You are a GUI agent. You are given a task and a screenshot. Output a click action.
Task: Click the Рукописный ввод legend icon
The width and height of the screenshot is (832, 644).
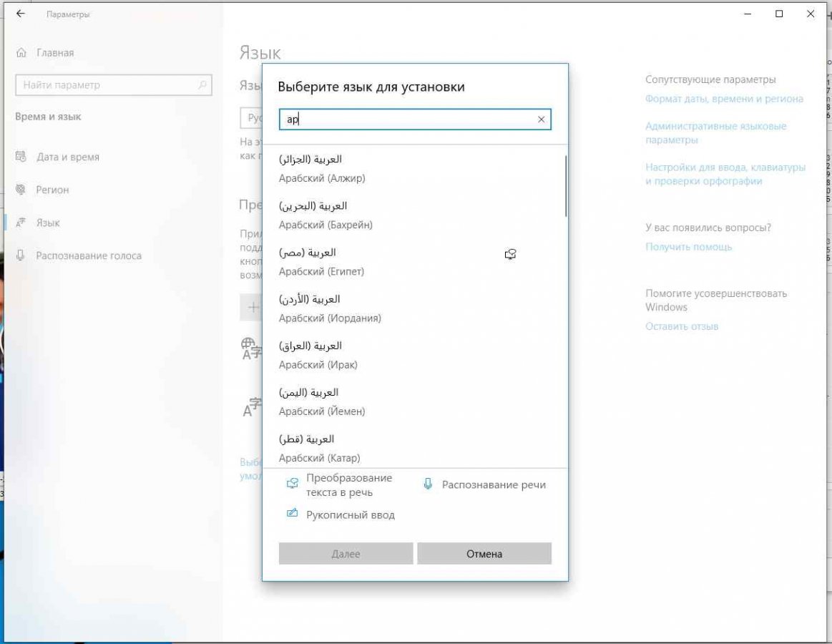click(x=292, y=514)
